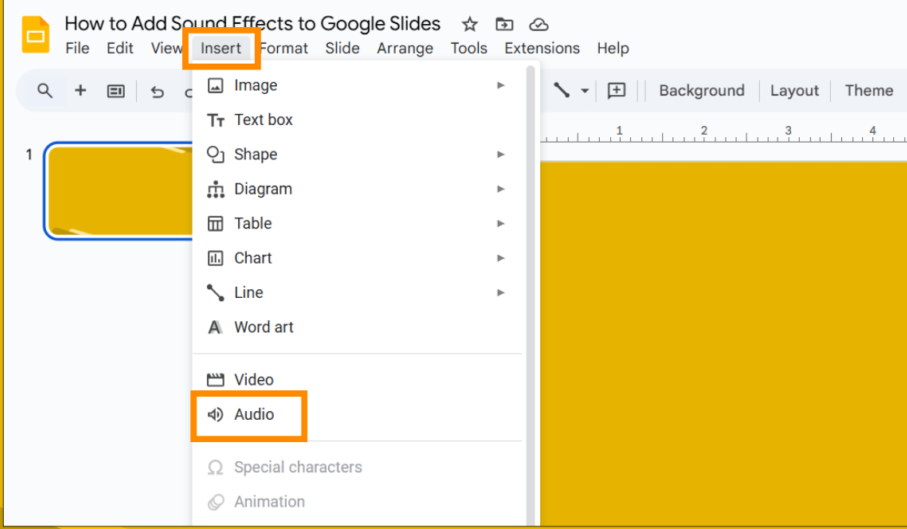Star this presentation
The width and height of the screenshot is (907, 529).
469,24
